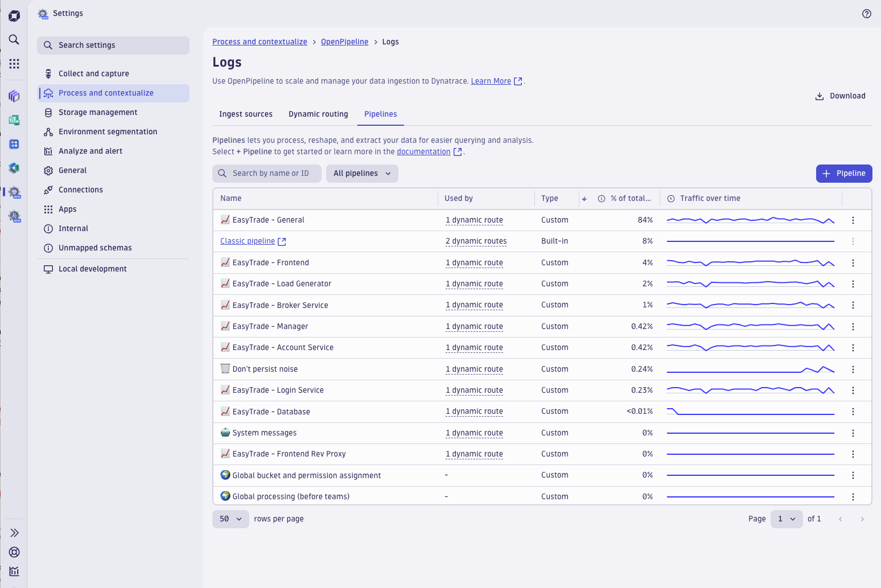Viewport: 881px width, 588px height.
Task: Open row actions menu for Don't persist noise
Action: [853, 369]
